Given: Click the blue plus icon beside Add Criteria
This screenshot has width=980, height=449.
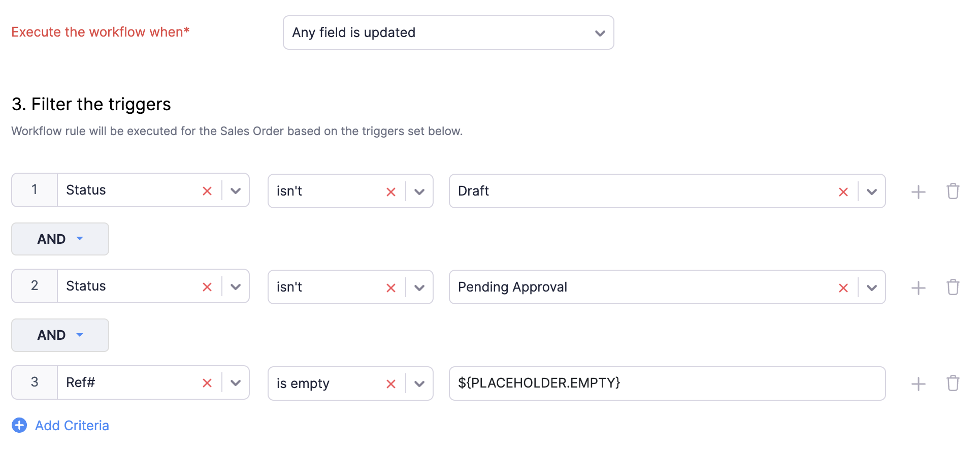Looking at the screenshot, I should pyautogui.click(x=19, y=425).
